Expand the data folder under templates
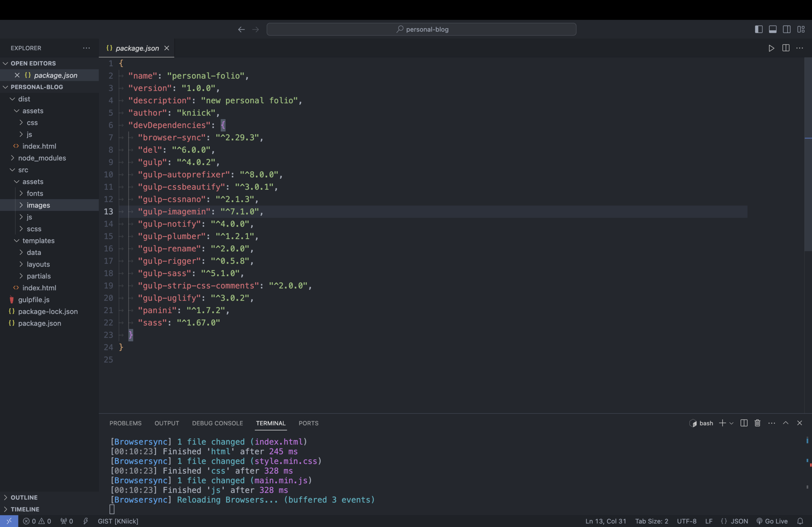 [x=34, y=252]
